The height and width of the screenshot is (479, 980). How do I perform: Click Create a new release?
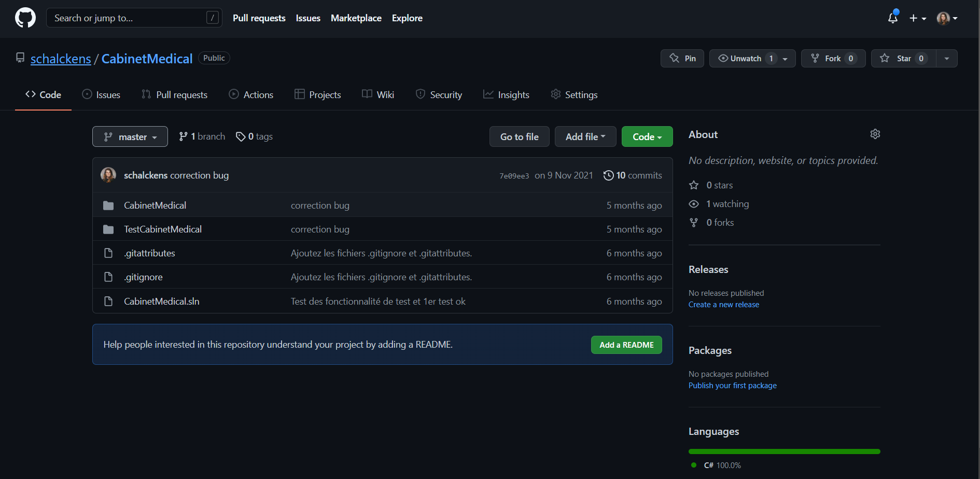point(724,305)
